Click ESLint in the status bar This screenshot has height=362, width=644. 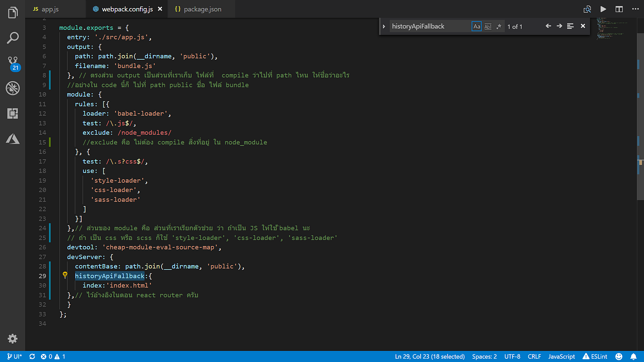(x=595, y=356)
